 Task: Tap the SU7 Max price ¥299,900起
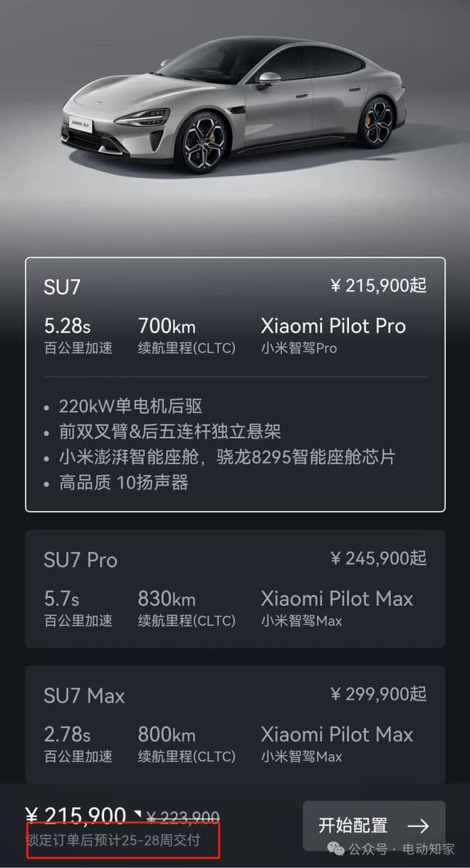click(378, 693)
